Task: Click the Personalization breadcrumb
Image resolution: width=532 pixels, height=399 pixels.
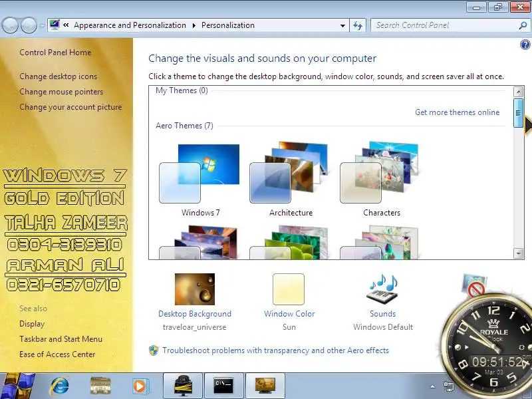Action: tap(228, 25)
